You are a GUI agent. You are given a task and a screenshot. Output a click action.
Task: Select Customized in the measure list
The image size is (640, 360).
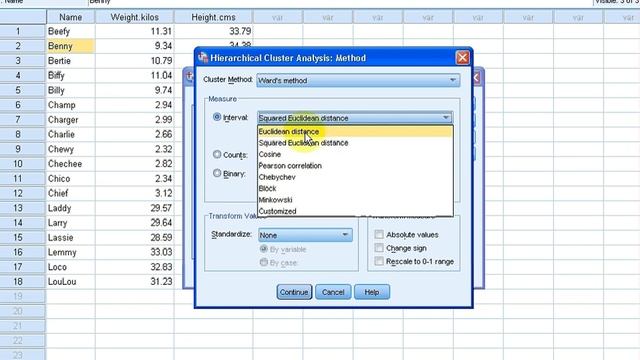[355, 211]
